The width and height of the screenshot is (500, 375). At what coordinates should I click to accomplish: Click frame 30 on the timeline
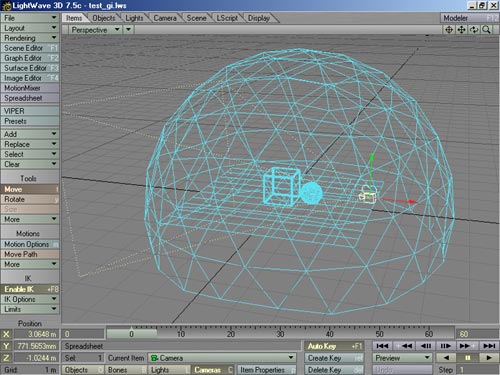click(280, 333)
